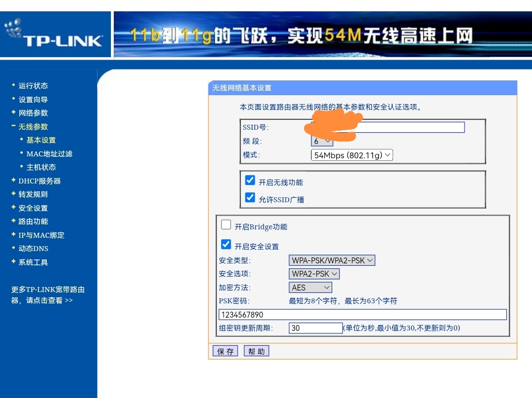Screen dimensions: 532x398
Task: Expand the IP与MAC绑定 menu
Action: point(41,235)
